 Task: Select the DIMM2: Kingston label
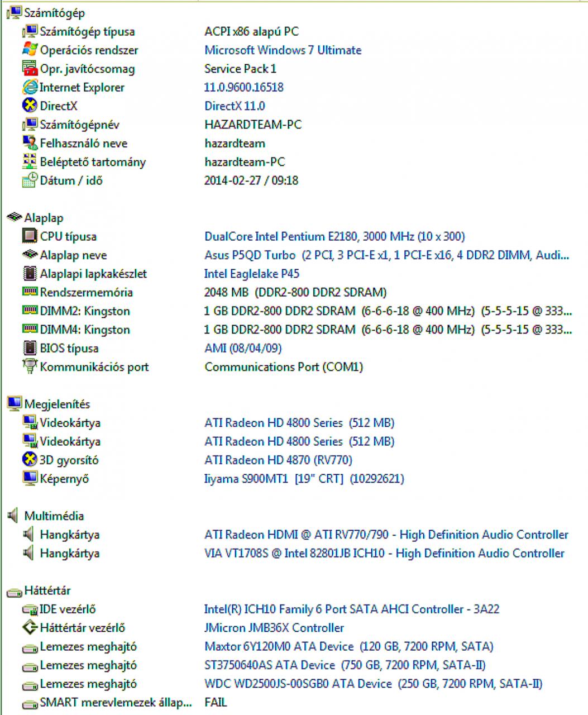click(x=85, y=311)
